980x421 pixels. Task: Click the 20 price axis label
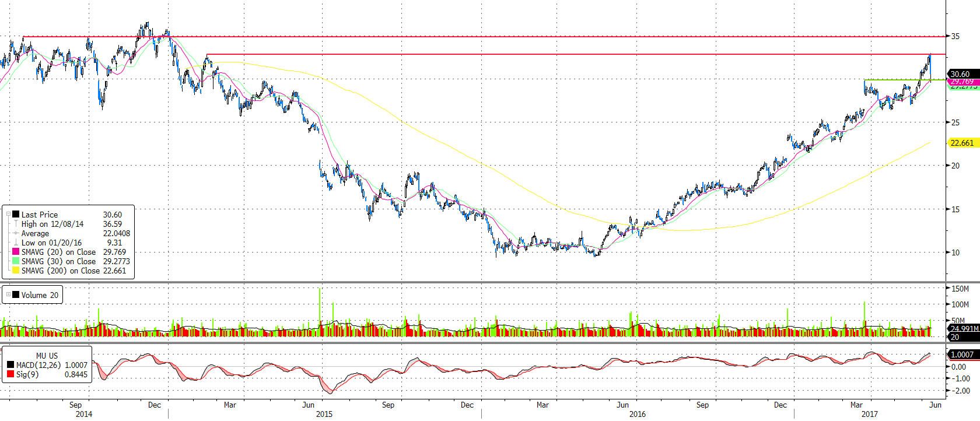[956, 166]
